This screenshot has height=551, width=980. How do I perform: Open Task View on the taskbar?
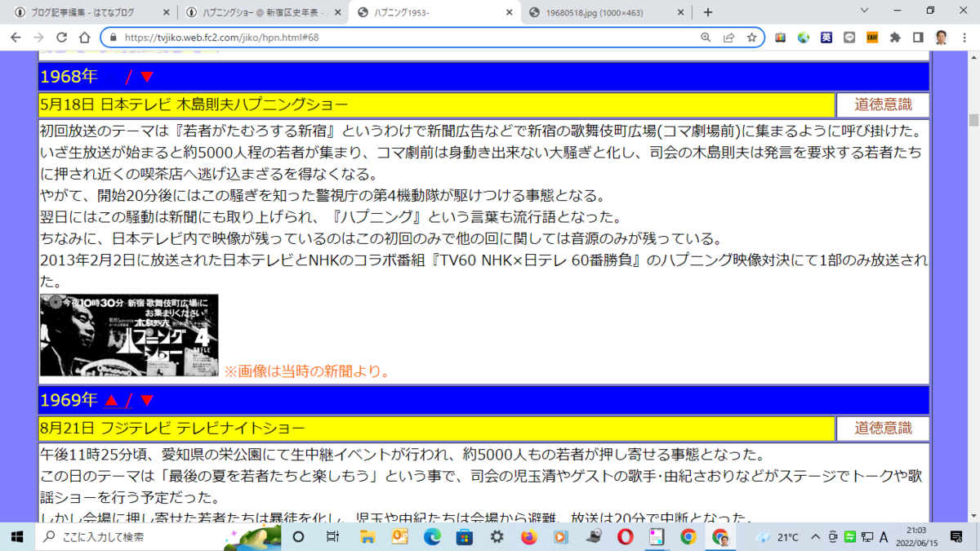point(332,536)
